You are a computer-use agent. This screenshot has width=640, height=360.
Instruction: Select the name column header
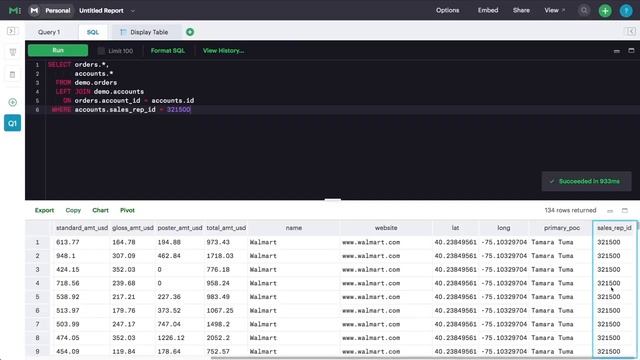click(x=294, y=228)
